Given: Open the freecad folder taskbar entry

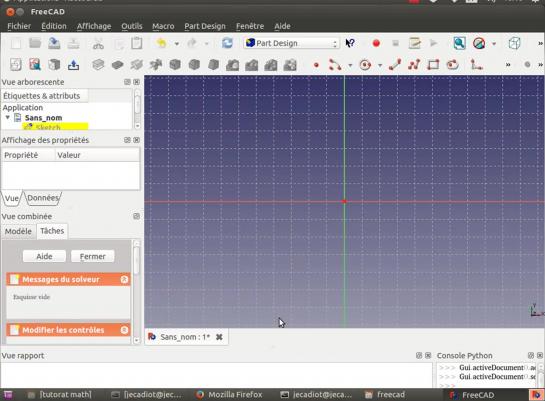Looking at the screenshot, I should [x=385, y=394].
